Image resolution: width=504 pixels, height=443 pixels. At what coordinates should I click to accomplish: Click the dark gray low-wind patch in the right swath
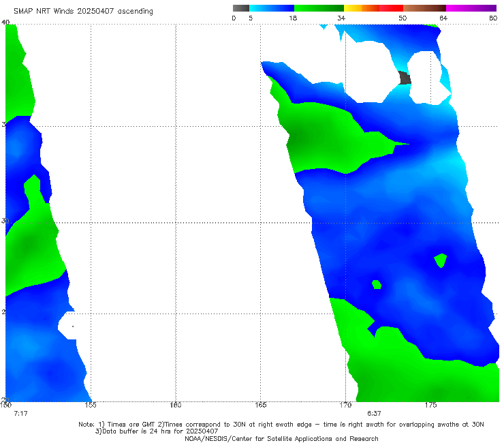[405, 78]
